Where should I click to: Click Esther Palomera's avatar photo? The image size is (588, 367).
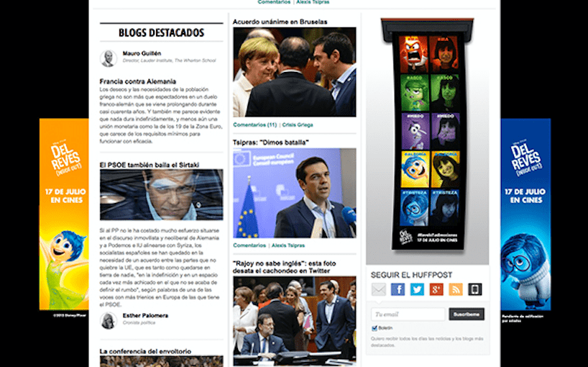point(109,320)
